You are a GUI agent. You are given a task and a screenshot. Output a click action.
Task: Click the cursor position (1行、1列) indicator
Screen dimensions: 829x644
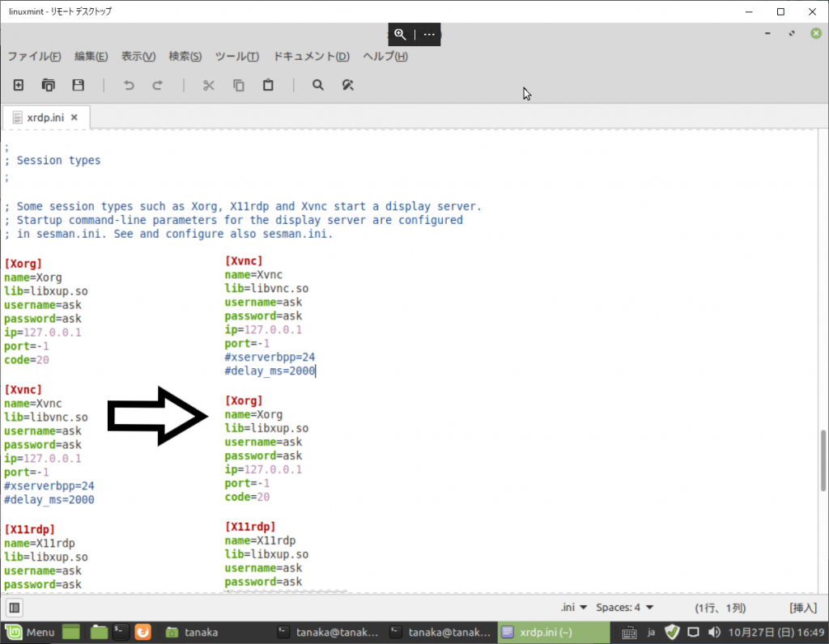(720, 608)
